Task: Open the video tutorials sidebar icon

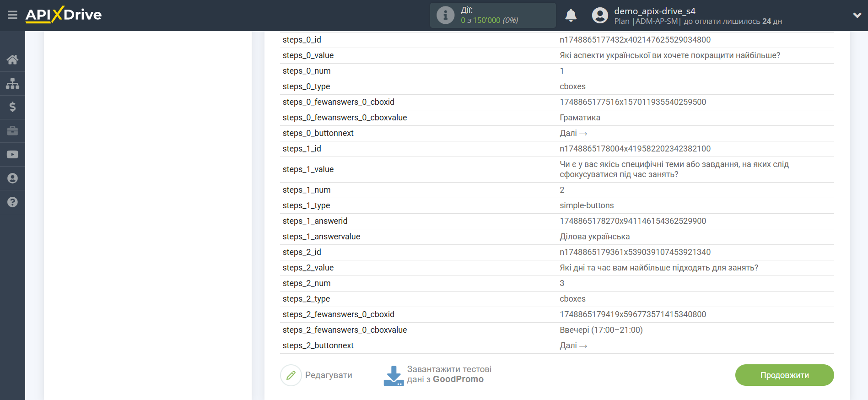Action: (12, 155)
